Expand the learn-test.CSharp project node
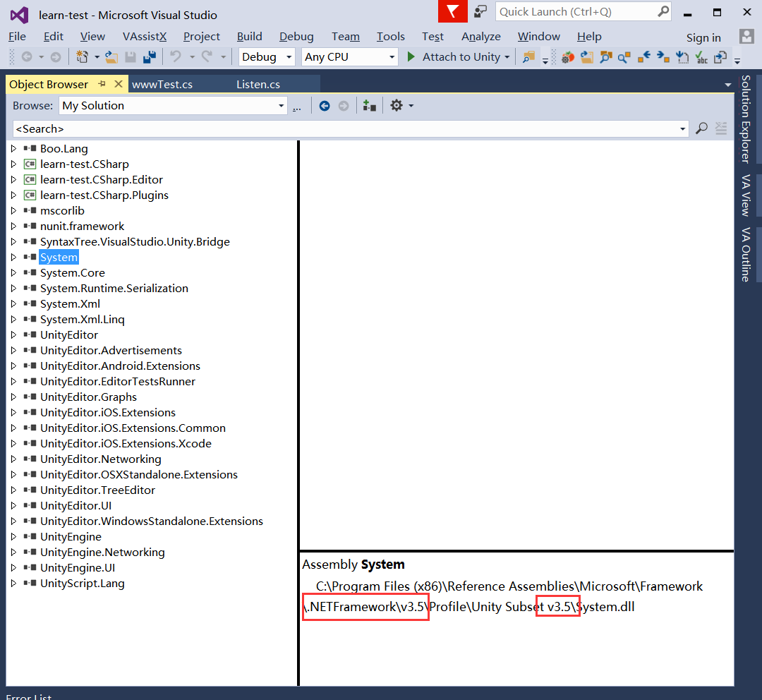 click(x=13, y=164)
